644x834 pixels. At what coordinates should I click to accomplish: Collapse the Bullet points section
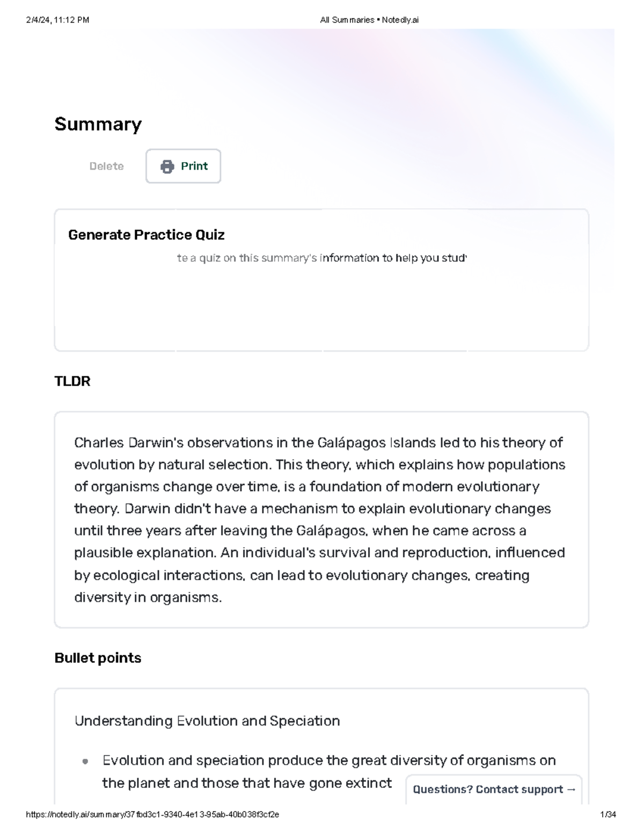[98, 657]
